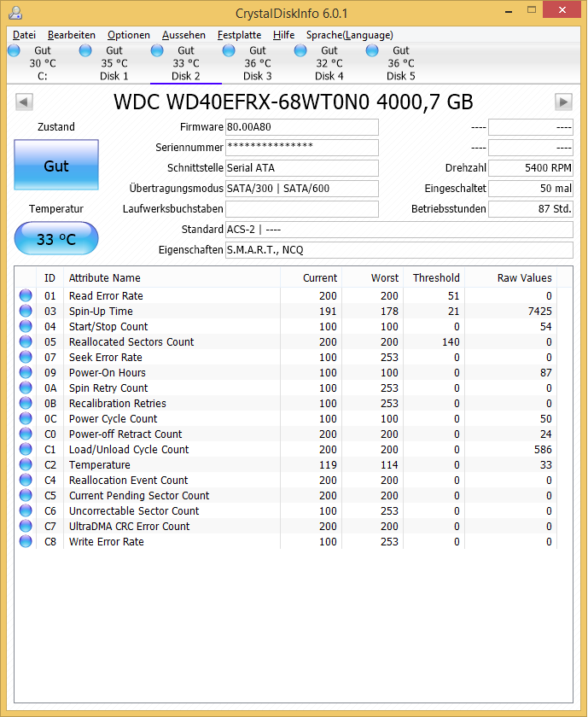Go to previous disk with left arrow
588x717 pixels.
(x=24, y=102)
